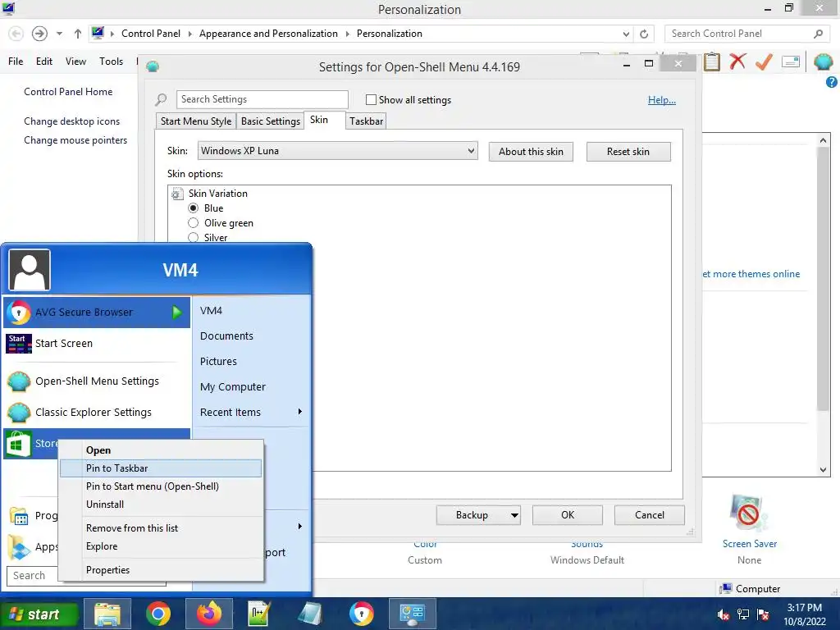Click the Action Center flag tray icon

763,614
